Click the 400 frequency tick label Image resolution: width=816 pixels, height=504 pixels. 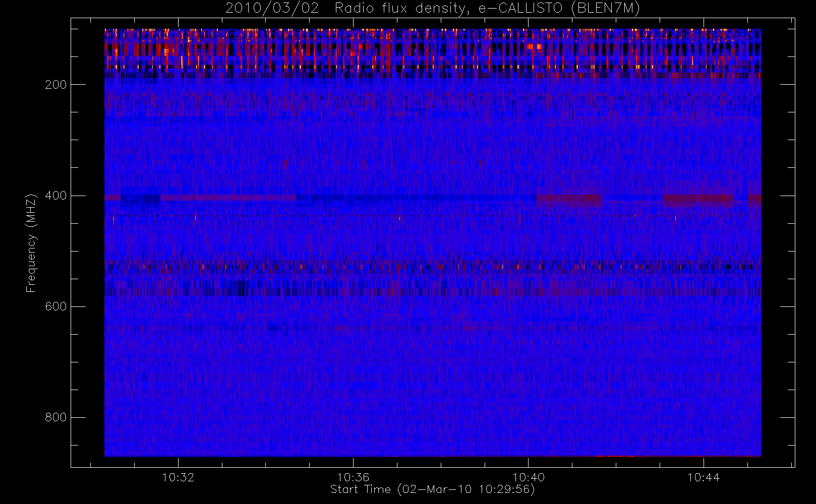(x=55, y=196)
